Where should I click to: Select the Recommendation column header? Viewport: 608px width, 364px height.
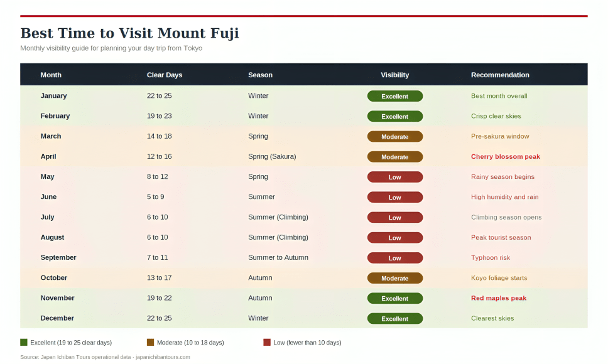[500, 75]
